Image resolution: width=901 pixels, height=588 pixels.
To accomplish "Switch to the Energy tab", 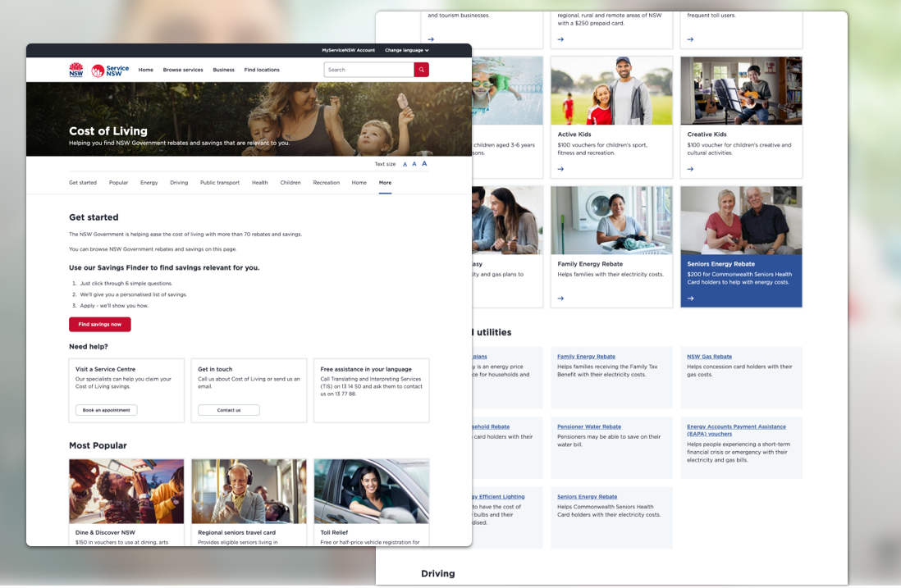I will (x=149, y=182).
